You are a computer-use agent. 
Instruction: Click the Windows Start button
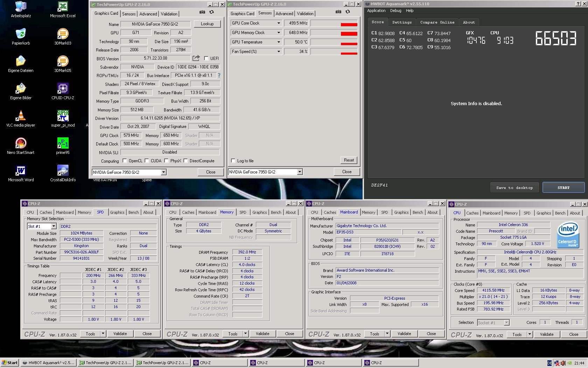(x=10, y=363)
